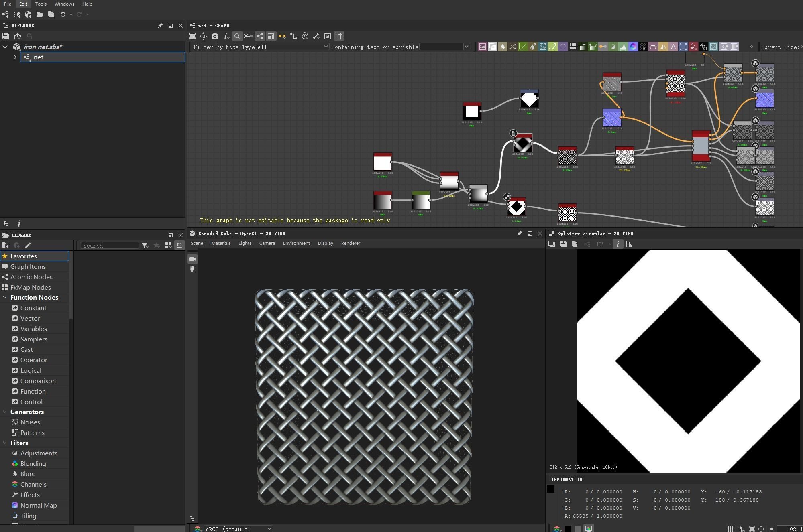The image size is (803, 532).
Task: Toggle the grid snapping button in graph toolbar
Action: click(x=339, y=37)
